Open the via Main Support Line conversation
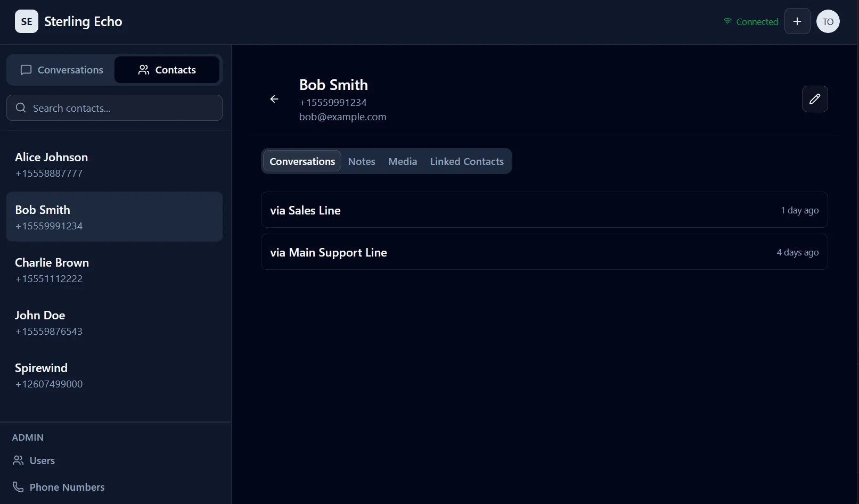859x504 pixels. point(543,252)
